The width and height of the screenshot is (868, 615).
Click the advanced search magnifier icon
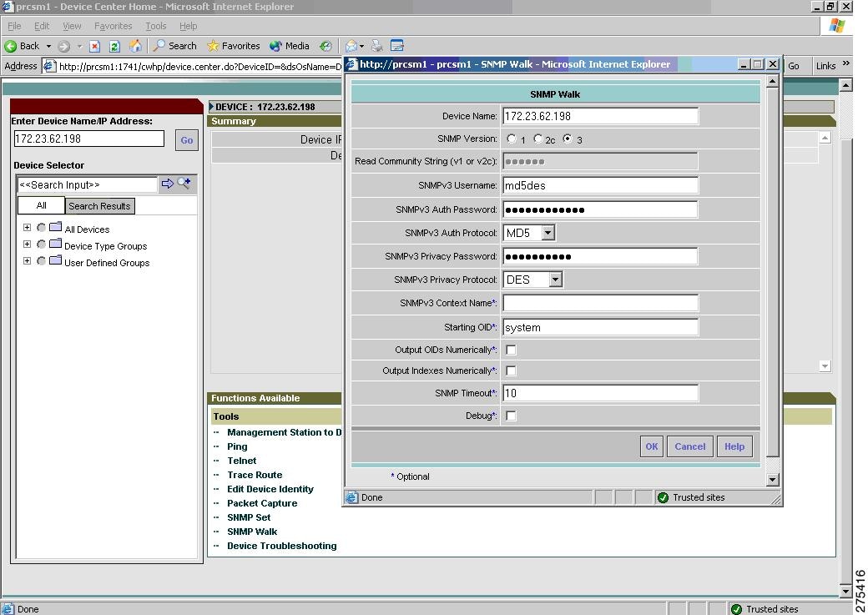click(184, 184)
